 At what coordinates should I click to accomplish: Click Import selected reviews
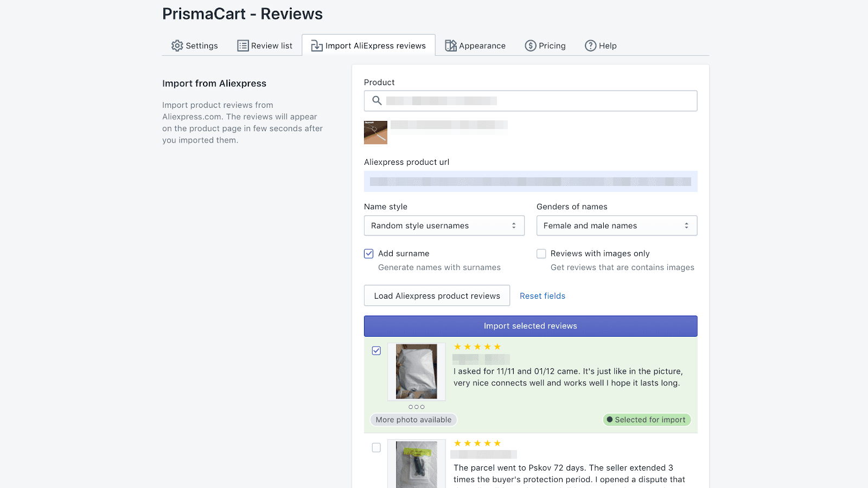(x=530, y=326)
